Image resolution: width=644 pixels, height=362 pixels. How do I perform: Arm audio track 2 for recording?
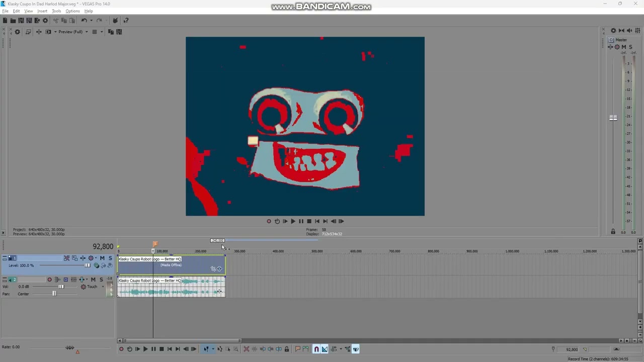point(49,280)
